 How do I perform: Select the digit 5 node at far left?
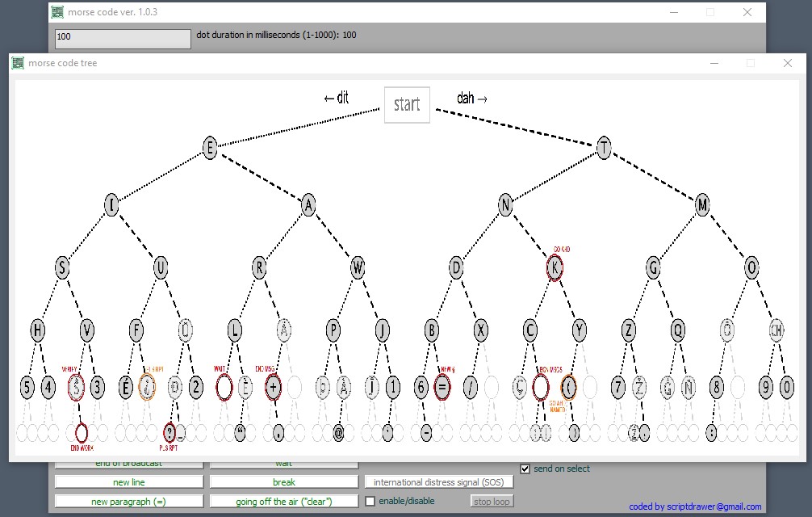(x=27, y=388)
